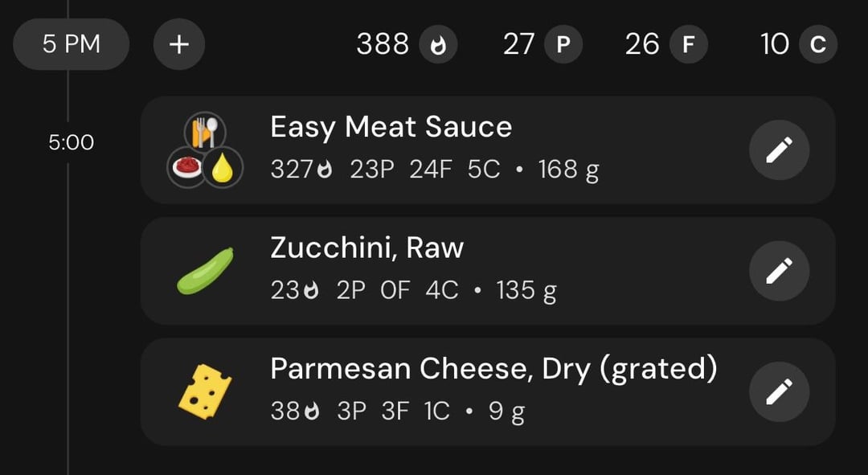Select the 5 PM time pill
This screenshot has width=868, height=475.
[72, 44]
